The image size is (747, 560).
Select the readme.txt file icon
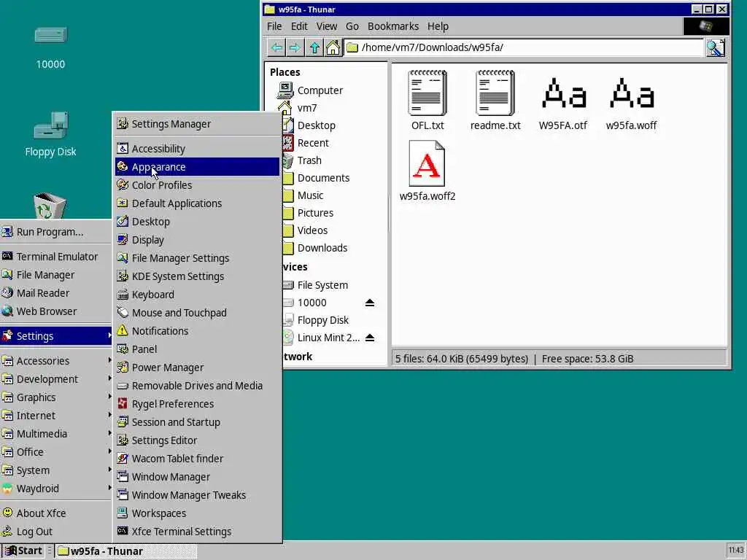495,93
